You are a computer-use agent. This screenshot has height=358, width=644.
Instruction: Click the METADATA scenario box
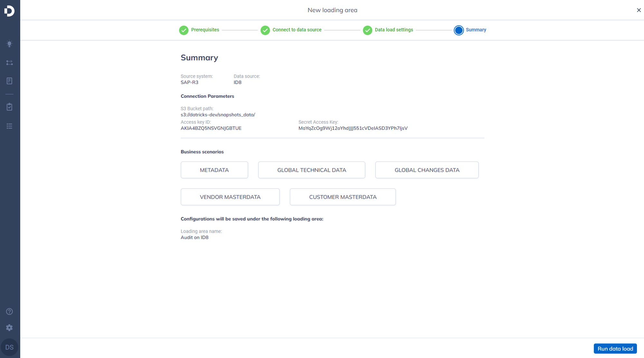214,170
